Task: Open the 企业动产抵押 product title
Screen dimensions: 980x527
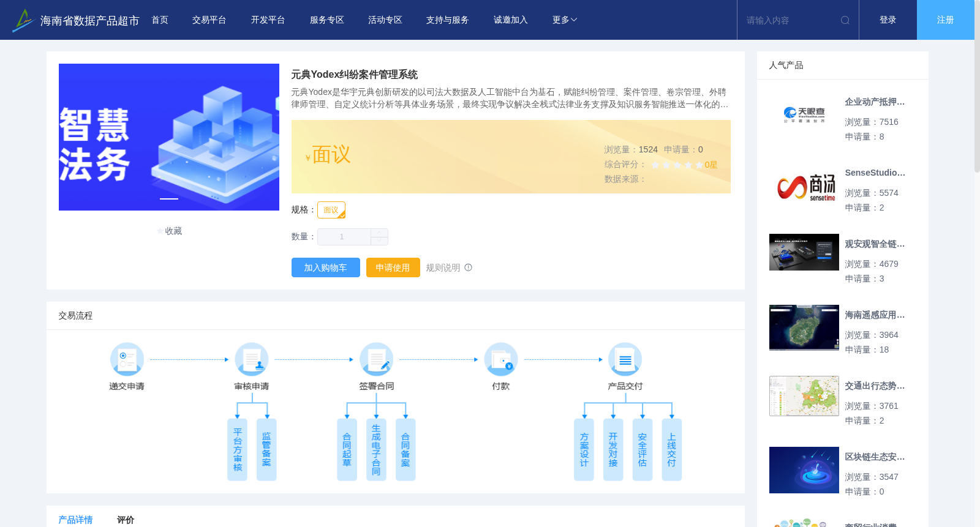Action: click(875, 102)
